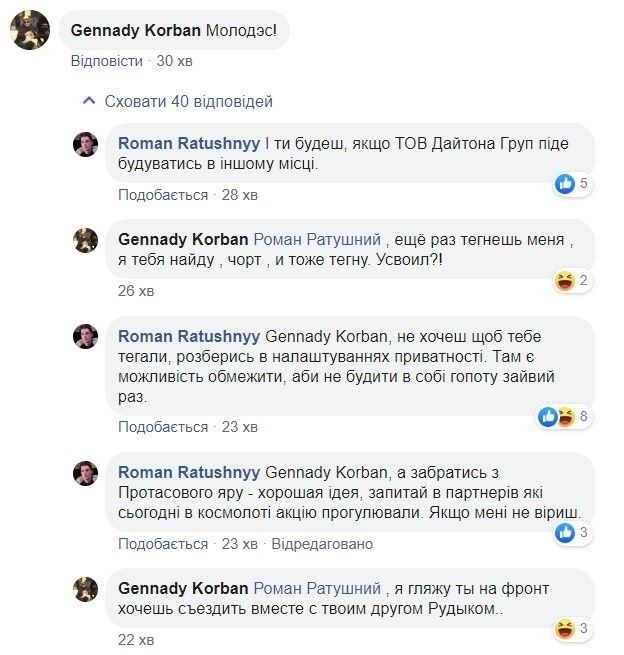This screenshot has width=624, height=655.
Task: Open Roman Ratushnyy's name on the first reply
Action: (190, 144)
